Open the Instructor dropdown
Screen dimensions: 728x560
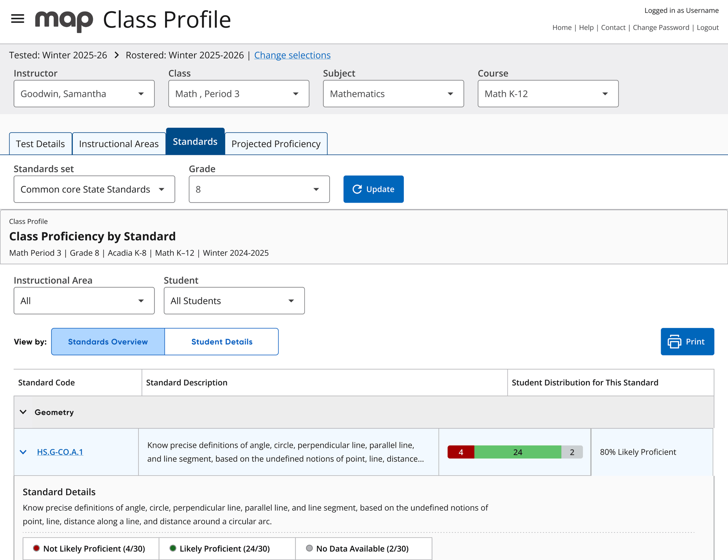click(84, 94)
